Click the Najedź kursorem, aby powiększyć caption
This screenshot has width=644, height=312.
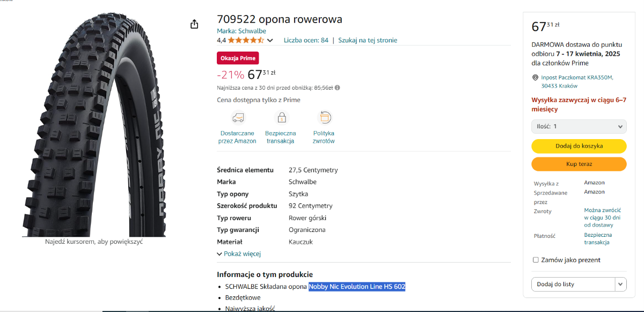tap(94, 242)
